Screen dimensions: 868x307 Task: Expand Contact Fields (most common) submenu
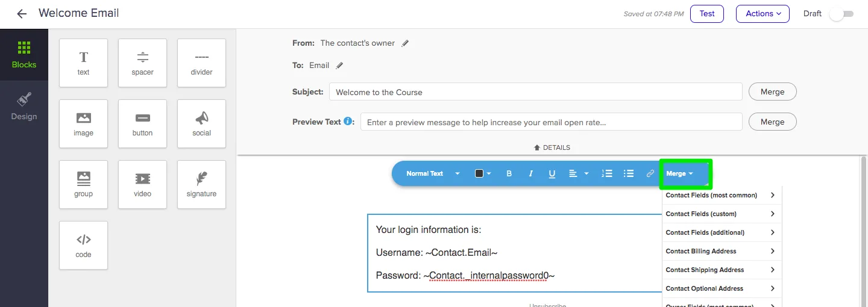720,195
